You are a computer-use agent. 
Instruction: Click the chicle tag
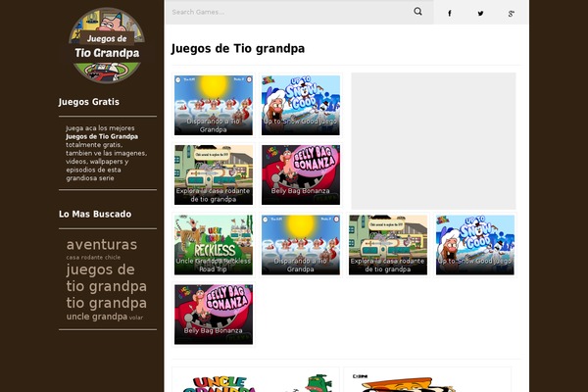[113, 258]
